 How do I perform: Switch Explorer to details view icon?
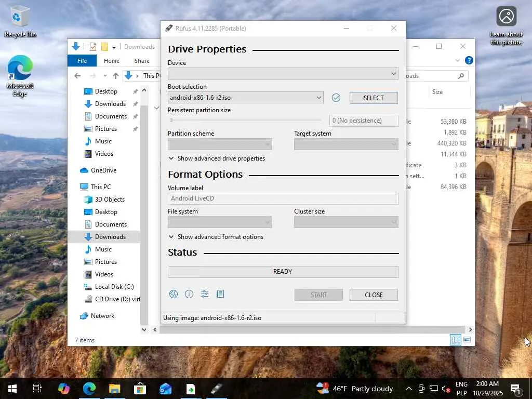(x=455, y=340)
